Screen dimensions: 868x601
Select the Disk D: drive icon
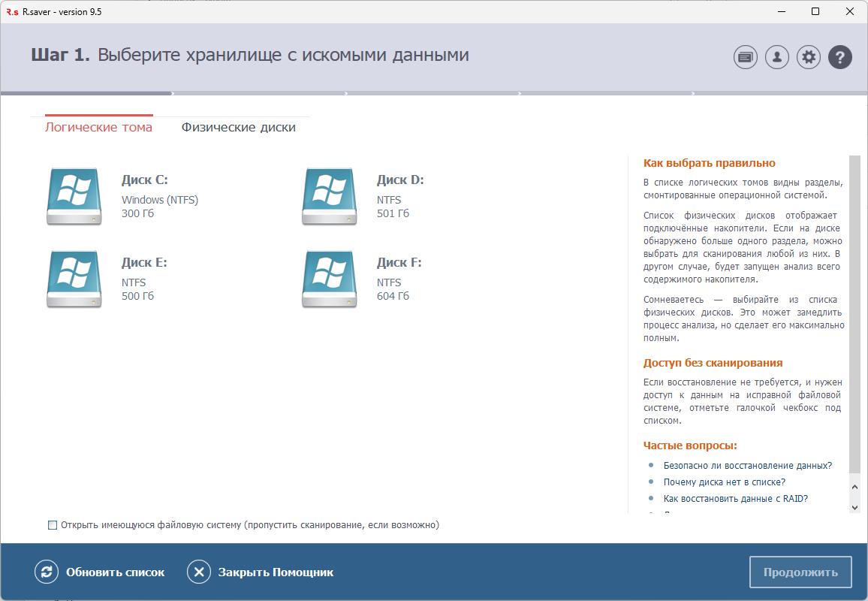(329, 196)
